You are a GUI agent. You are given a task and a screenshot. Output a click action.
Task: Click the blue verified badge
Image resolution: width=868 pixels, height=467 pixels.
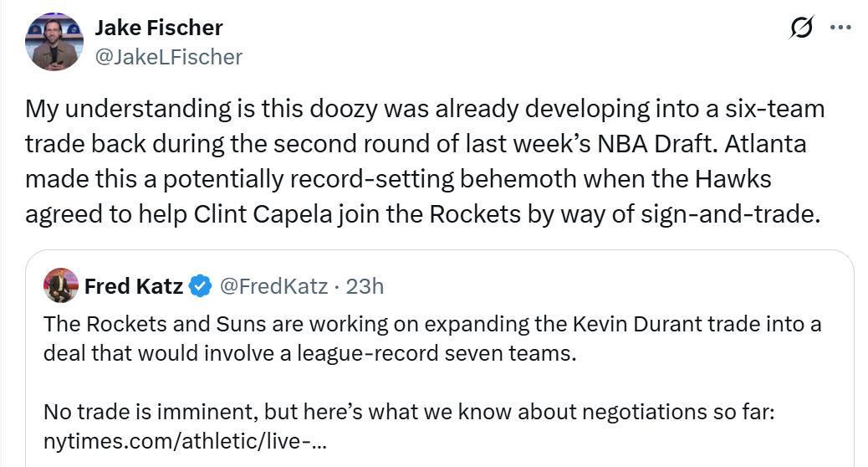point(200,286)
